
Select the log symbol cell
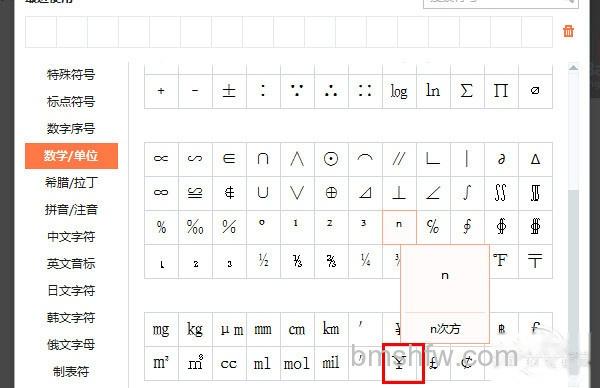pyautogui.click(x=399, y=91)
